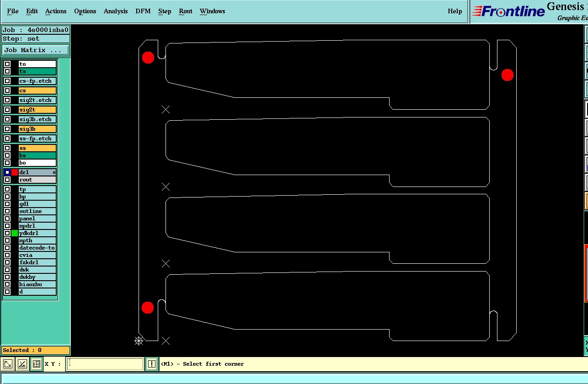Select the layer row named d

point(37,292)
